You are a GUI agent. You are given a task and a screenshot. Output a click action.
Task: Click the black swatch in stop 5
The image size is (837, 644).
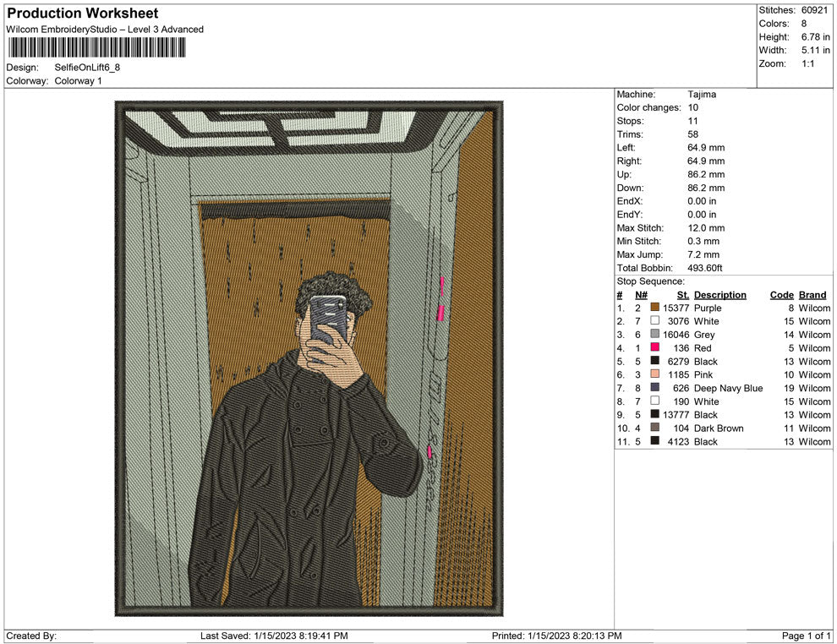pyautogui.click(x=655, y=361)
